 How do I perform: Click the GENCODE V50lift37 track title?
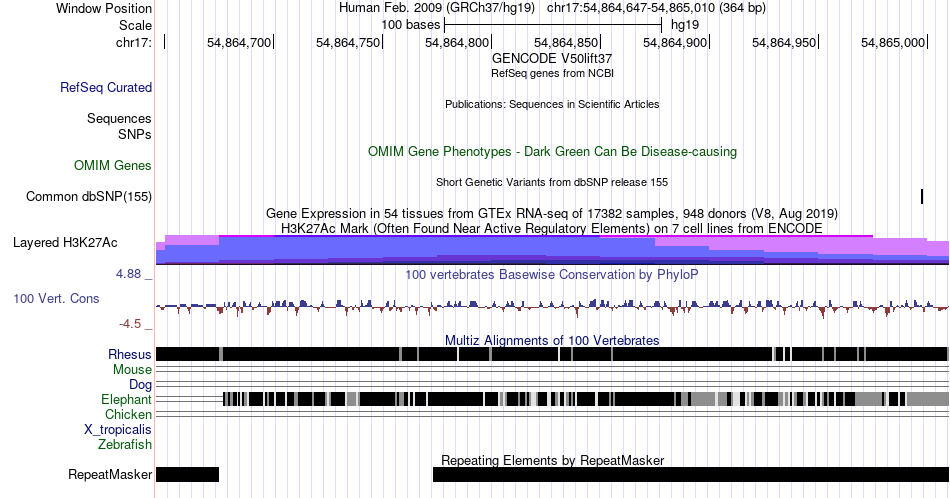pos(552,59)
